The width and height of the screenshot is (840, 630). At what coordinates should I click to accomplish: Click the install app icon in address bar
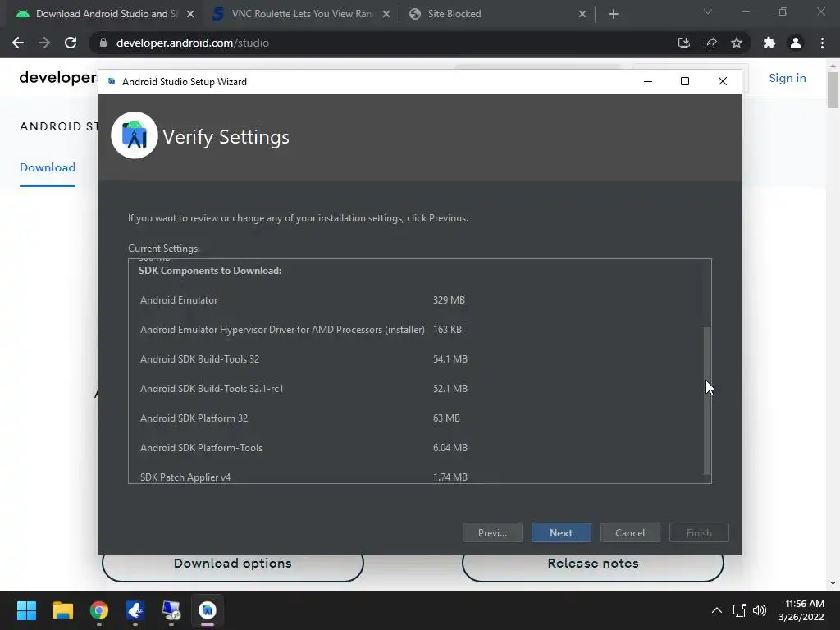click(x=683, y=43)
